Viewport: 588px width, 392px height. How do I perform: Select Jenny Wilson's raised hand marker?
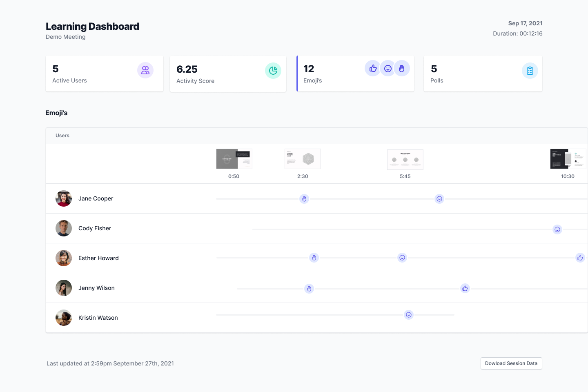tap(309, 289)
